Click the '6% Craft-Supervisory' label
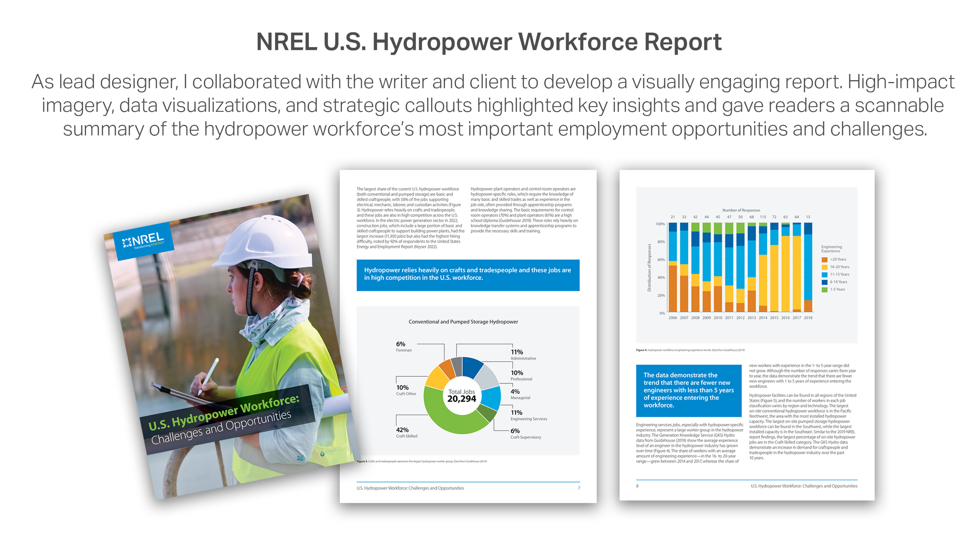 click(x=525, y=434)
